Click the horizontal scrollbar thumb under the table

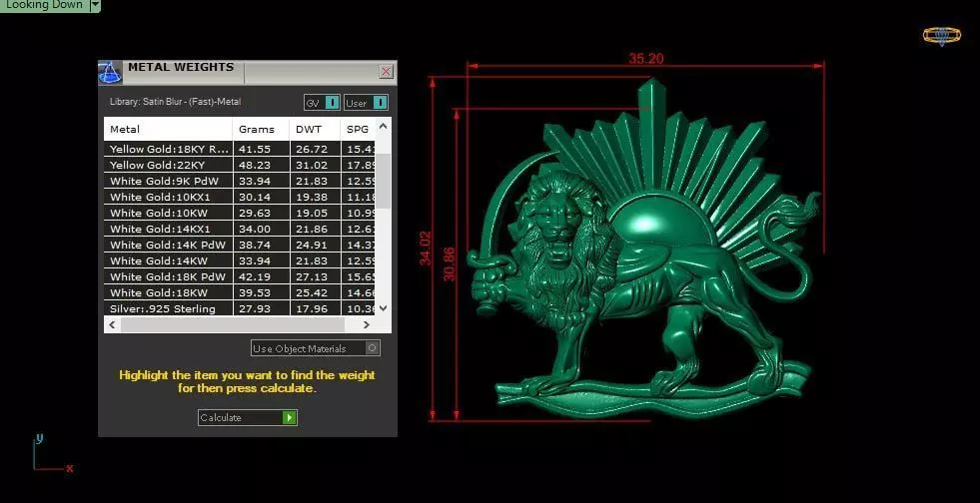coord(233,324)
